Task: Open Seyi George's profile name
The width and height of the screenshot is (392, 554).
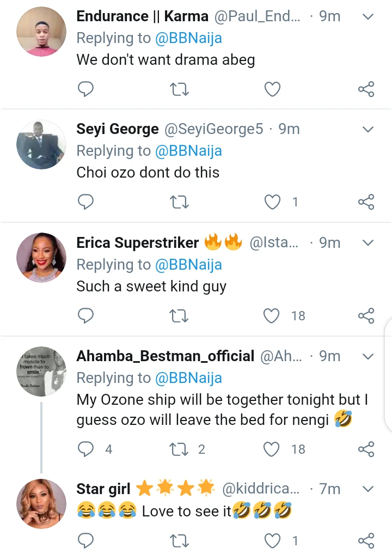Action: (118, 129)
